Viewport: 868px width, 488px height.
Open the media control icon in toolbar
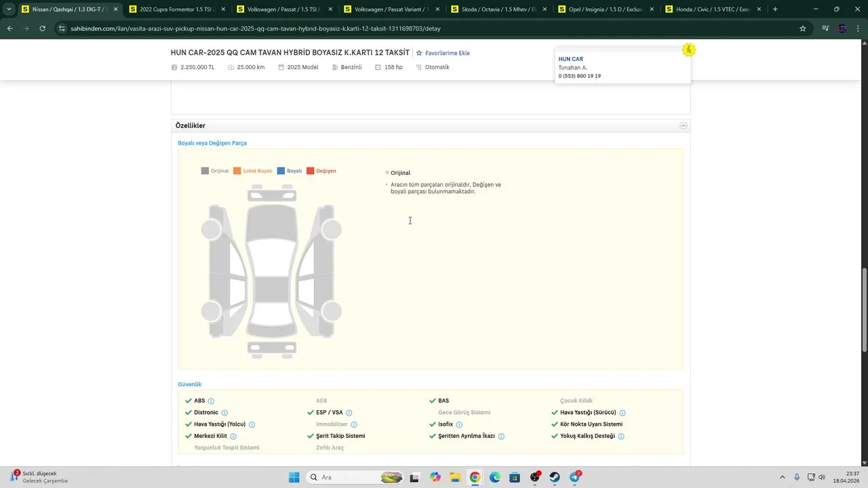pyautogui.click(x=825, y=28)
